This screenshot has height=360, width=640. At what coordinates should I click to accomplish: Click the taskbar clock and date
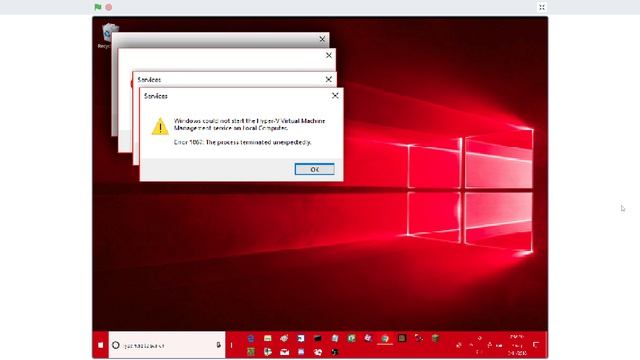[x=517, y=345]
